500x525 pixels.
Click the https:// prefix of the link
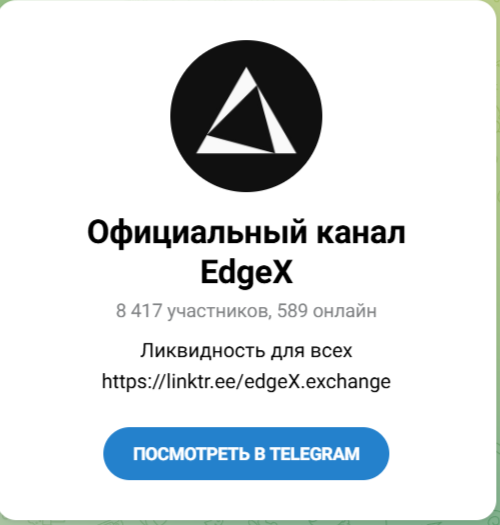[x=134, y=381]
